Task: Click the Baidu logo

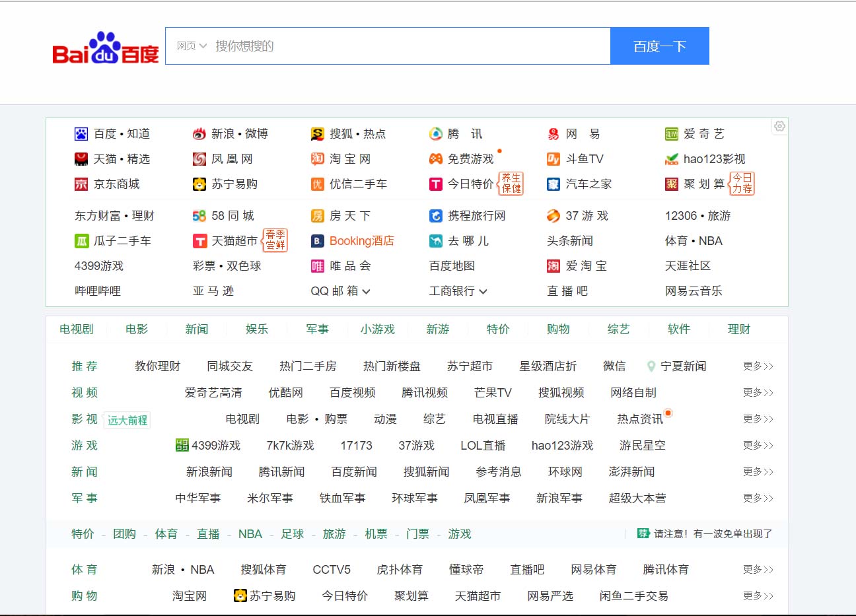Action: (106, 48)
